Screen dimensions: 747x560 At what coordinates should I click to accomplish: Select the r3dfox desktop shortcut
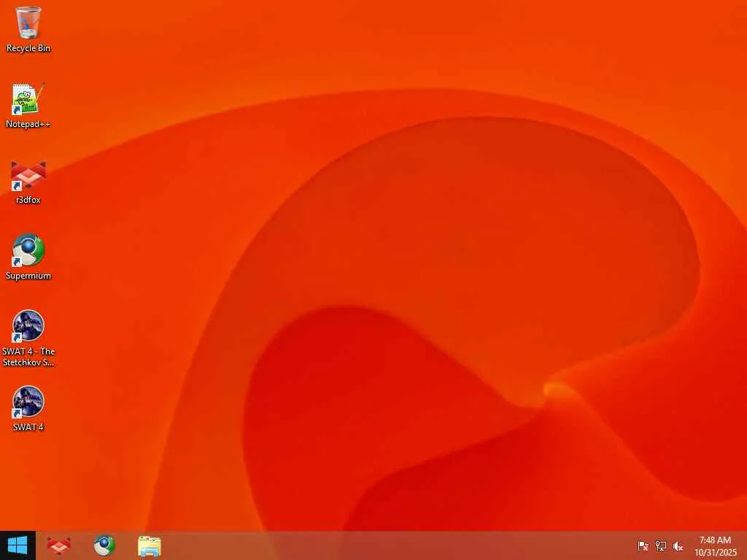coord(28,182)
